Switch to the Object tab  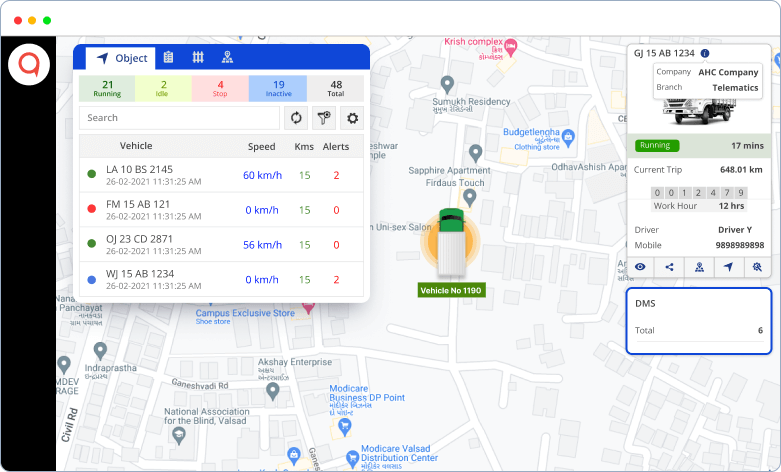click(121, 58)
